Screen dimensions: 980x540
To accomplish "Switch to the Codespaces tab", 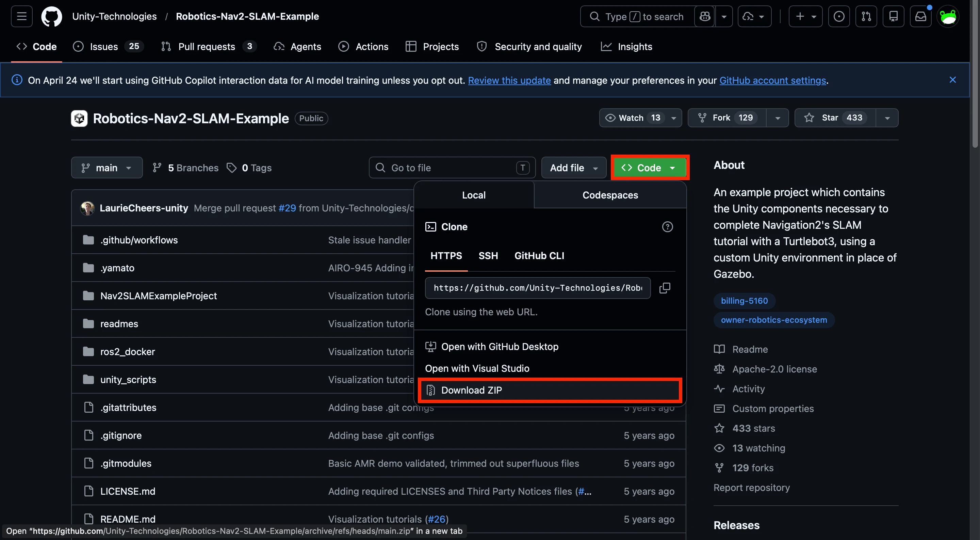I will [x=610, y=195].
